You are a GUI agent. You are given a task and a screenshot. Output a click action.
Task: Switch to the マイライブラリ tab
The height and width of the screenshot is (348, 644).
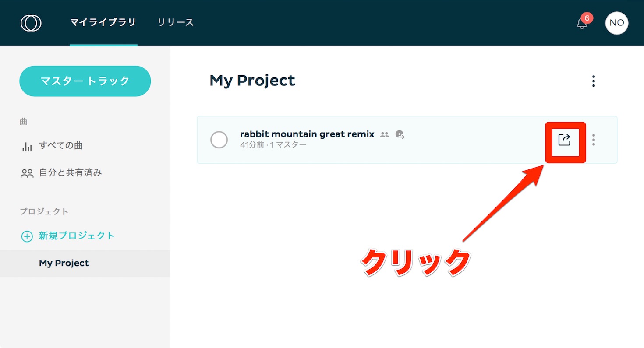click(x=103, y=22)
